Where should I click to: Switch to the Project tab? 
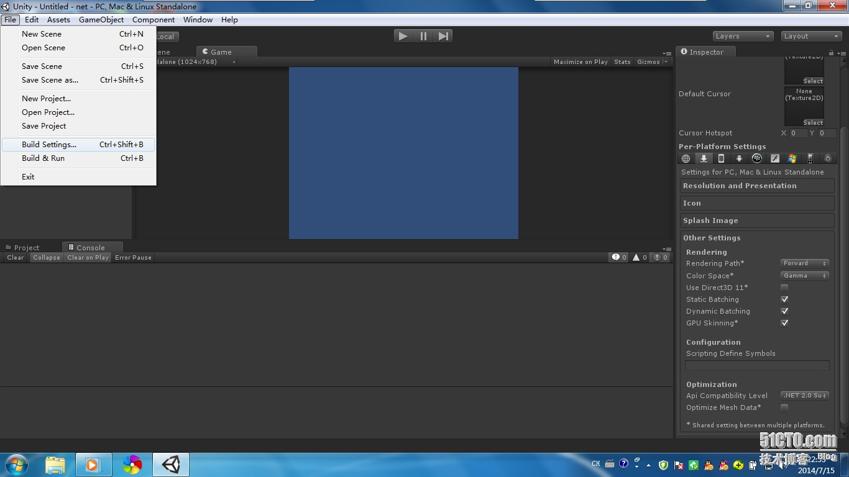(x=22, y=247)
